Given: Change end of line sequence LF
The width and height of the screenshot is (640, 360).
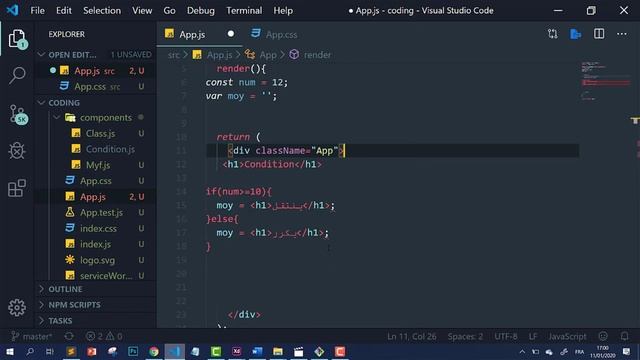Looking at the screenshot, I should point(533,336).
